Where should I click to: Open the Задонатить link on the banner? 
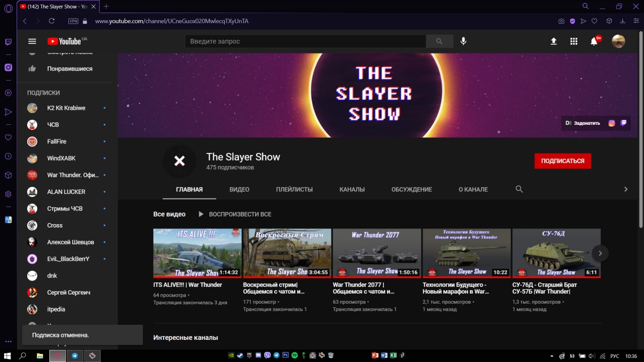click(583, 123)
